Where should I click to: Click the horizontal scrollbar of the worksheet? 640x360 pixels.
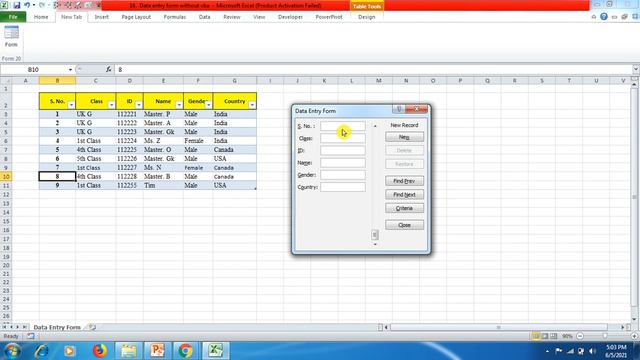tap(499, 327)
